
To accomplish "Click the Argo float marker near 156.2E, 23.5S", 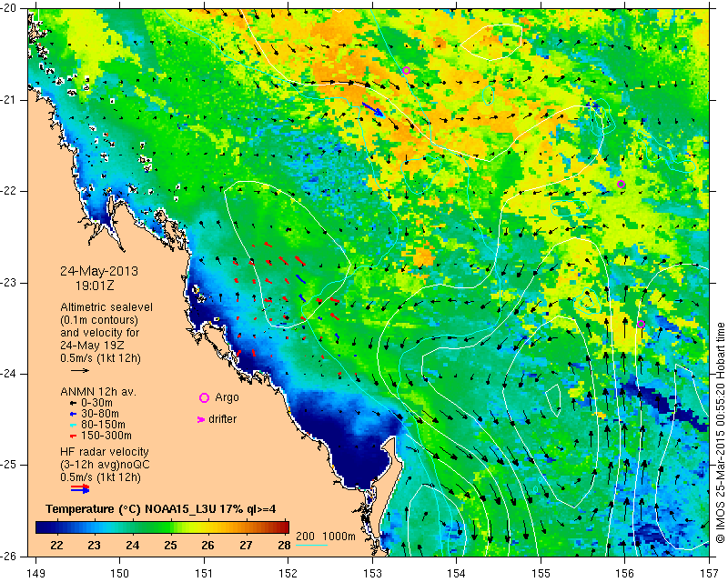I will 642,324.
